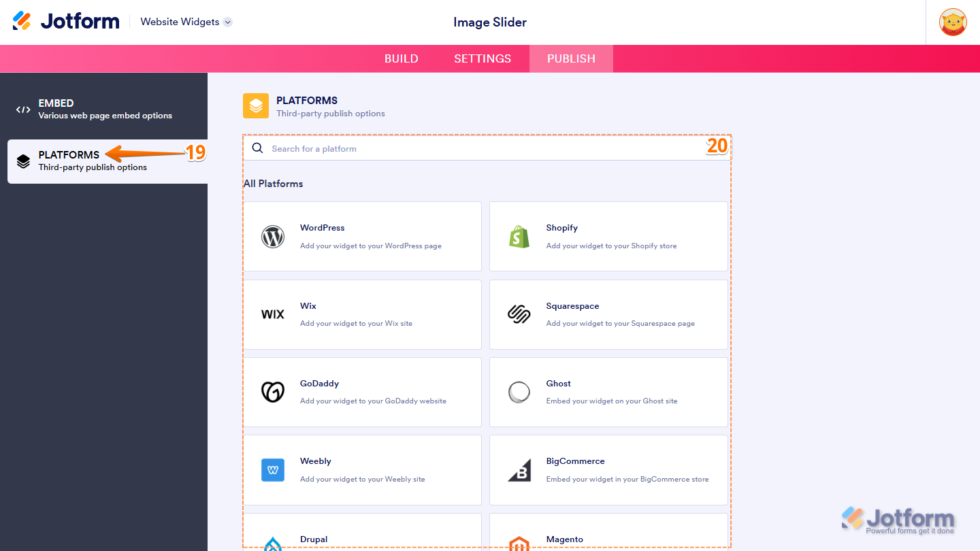Screen dimensions: 980x551
Task: Switch to the Build tab
Action: [x=402, y=59]
